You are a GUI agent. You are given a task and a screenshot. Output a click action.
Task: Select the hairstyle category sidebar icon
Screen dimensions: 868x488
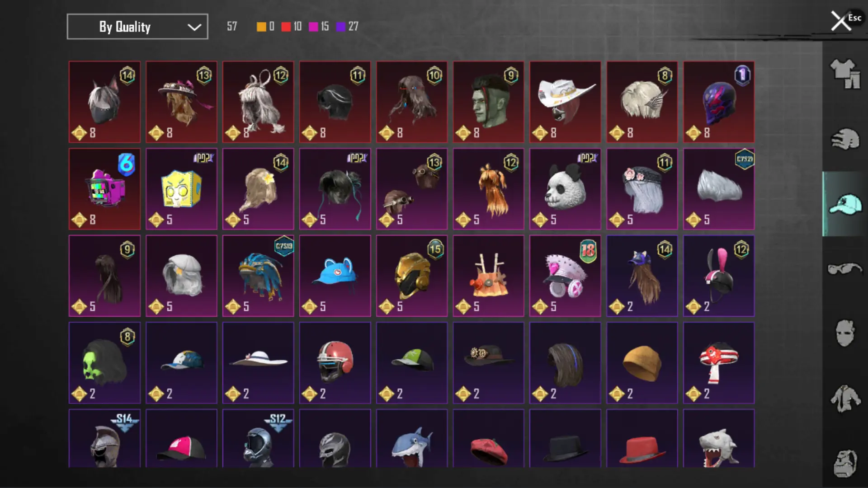(844, 139)
